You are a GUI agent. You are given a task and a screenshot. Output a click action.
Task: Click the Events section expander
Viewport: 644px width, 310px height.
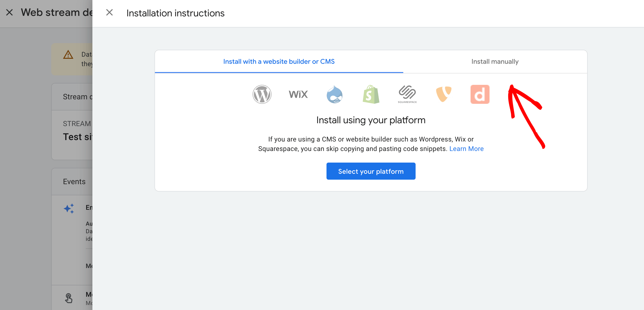[74, 182]
